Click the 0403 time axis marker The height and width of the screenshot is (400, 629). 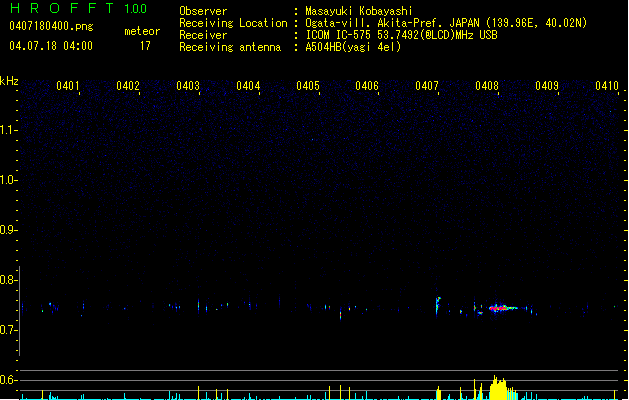click(x=188, y=86)
